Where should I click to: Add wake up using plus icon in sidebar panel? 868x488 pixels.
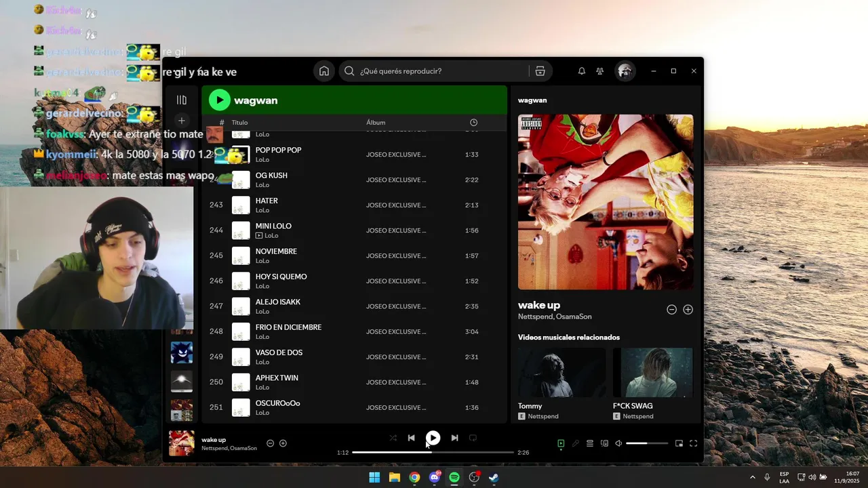coord(688,310)
